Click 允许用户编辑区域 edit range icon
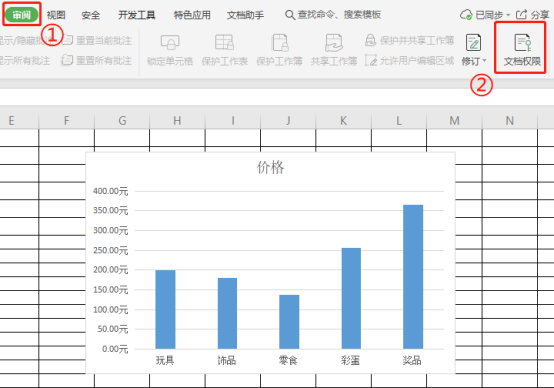Image resolution: width=554 pixels, height=388 pixels. tap(371, 60)
